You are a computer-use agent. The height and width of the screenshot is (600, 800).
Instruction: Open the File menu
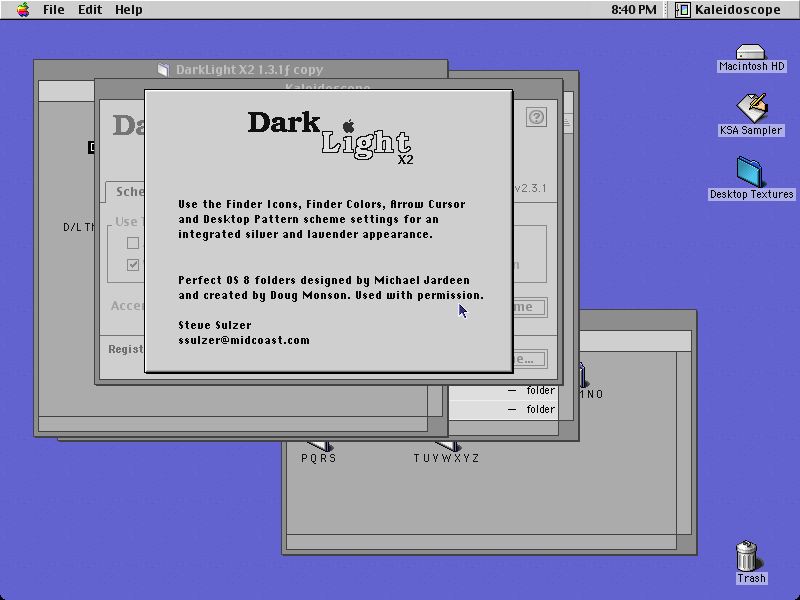54,10
